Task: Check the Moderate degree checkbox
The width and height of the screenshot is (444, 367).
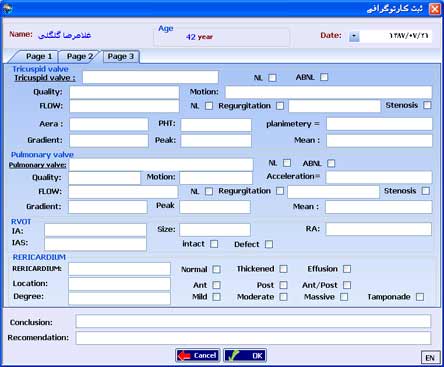Action: point(283,297)
